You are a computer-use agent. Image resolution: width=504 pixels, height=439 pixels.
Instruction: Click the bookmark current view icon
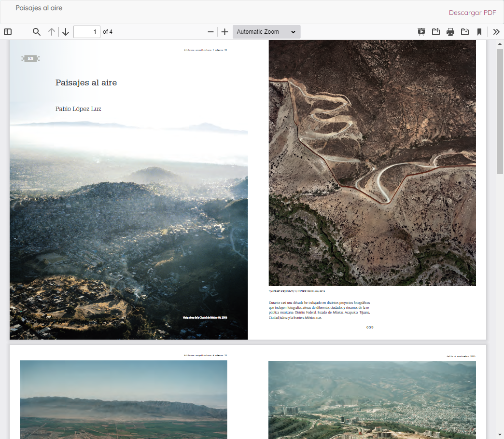pyautogui.click(x=479, y=32)
